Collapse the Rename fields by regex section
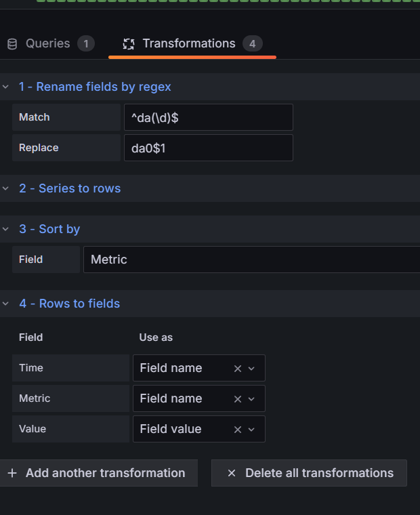 pos(6,87)
